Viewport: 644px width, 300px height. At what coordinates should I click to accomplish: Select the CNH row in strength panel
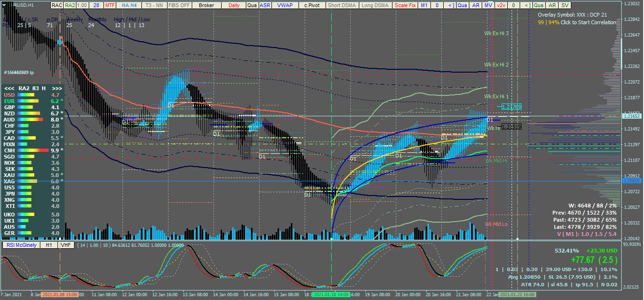click(32, 150)
